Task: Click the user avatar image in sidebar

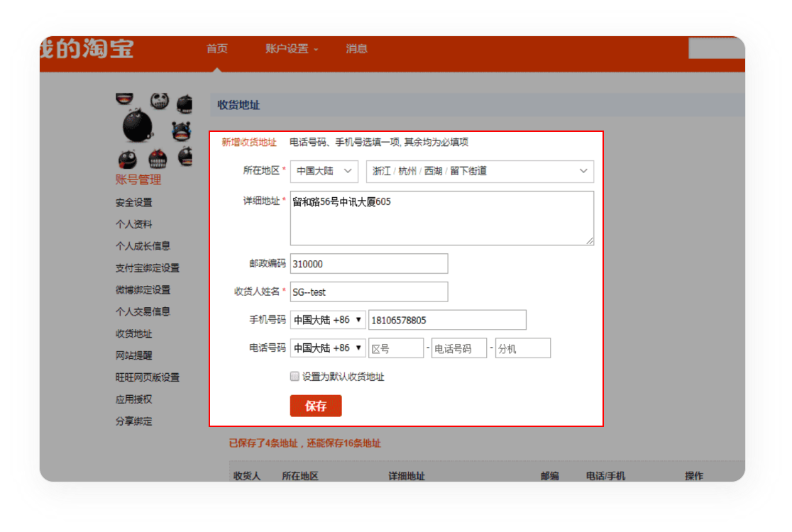Action: 153,131
